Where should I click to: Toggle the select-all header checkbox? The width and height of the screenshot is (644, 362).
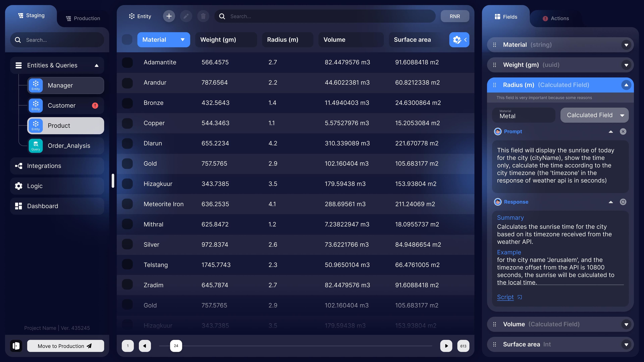(x=127, y=40)
